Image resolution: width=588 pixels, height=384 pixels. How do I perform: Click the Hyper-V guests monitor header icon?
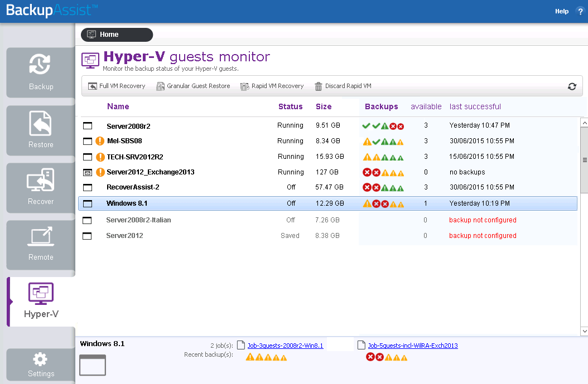(x=90, y=60)
